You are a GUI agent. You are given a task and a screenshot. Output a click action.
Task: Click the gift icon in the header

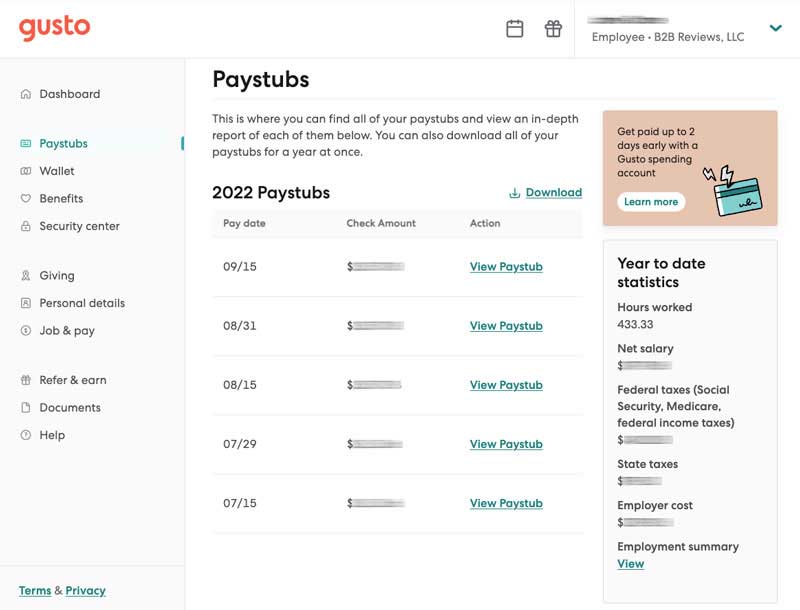pos(555,29)
